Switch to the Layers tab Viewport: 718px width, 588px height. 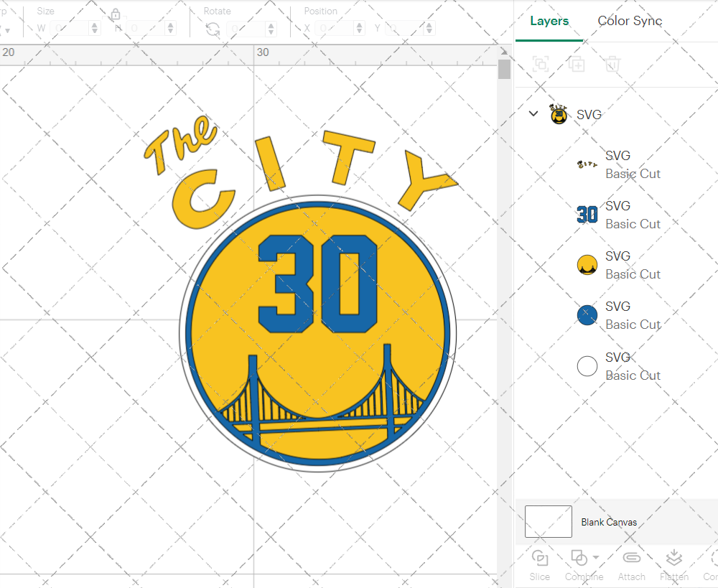click(549, 21)
